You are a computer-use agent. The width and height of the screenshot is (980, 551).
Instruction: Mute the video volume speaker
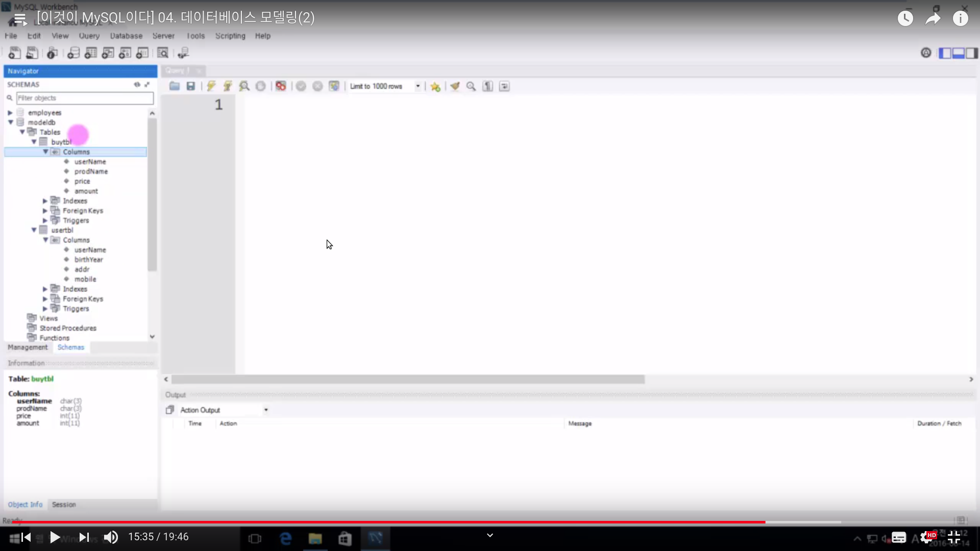[x=111, y=537]
